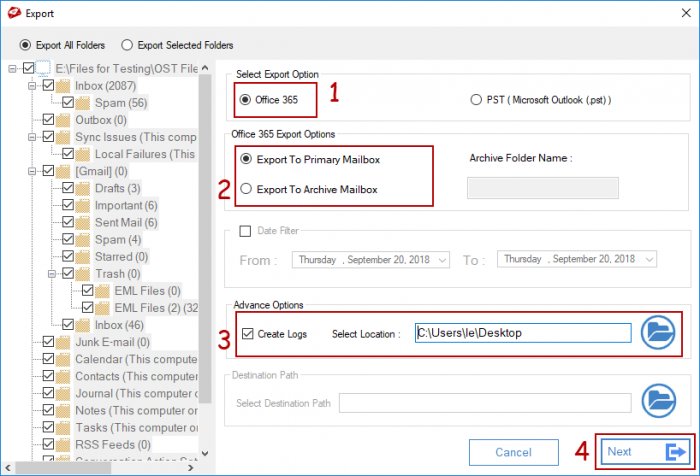Select the Journal folder in tree
Image resolution: width=700 pixels, height=476 pixels.
136,393
